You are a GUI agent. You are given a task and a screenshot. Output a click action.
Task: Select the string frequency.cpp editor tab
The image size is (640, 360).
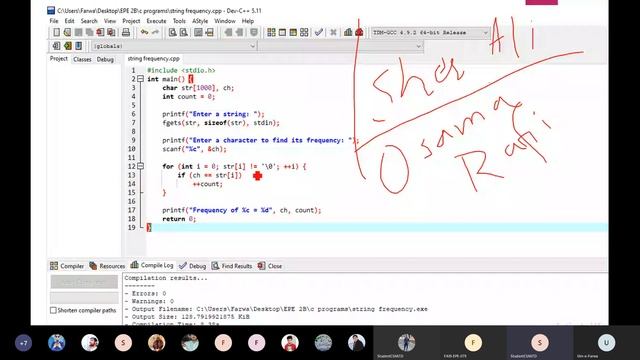tap(153, 59)
